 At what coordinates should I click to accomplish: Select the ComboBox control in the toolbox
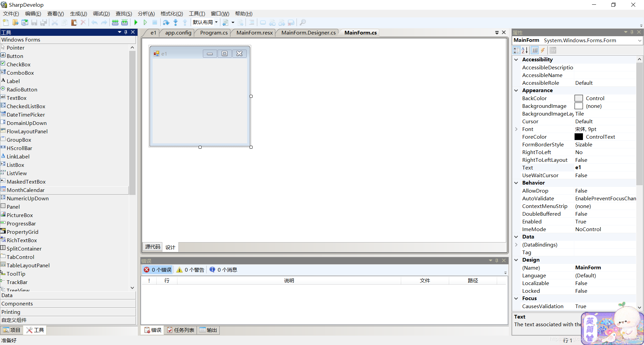[x=20, y=73]
